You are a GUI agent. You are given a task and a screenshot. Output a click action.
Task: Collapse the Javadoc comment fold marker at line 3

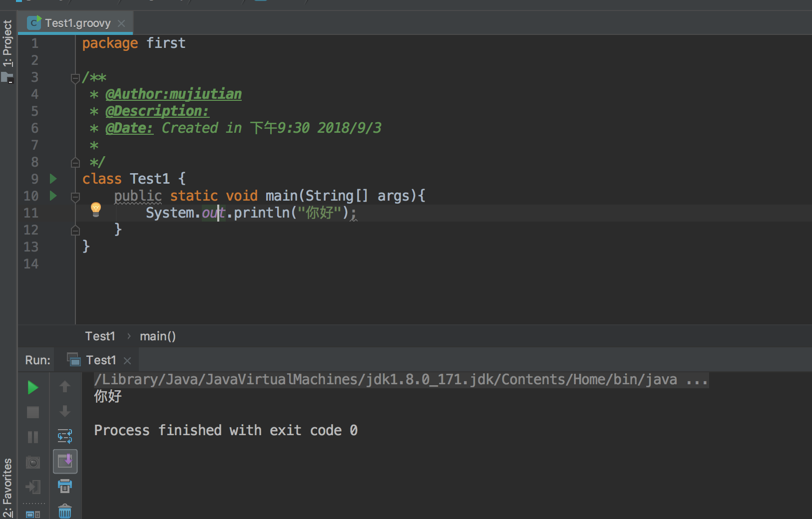(x=75, y=78)
